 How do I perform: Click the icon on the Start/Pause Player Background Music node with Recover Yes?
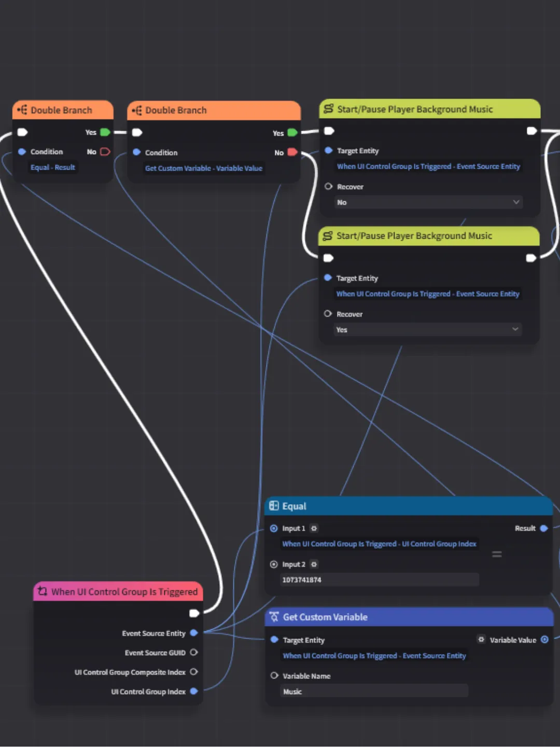[328, 236]
